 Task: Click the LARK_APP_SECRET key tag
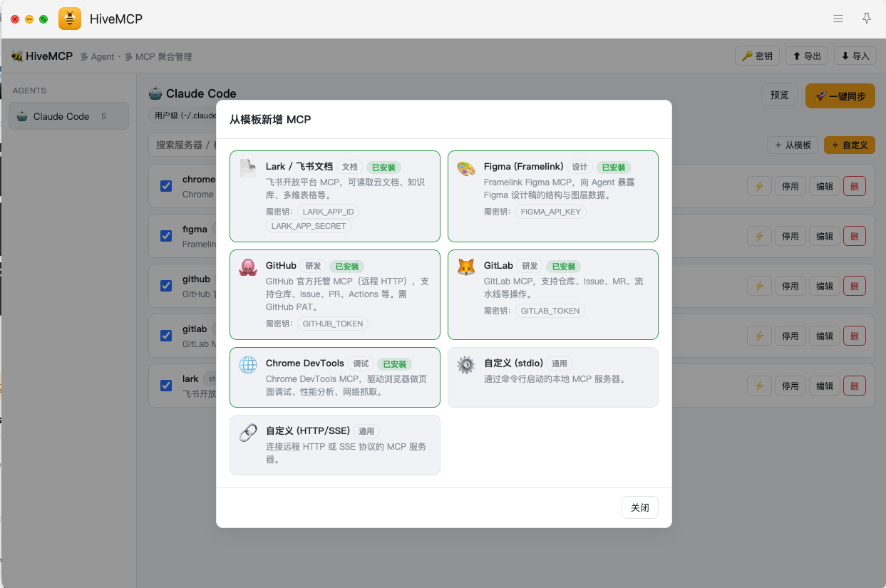[x=309, y=226]
